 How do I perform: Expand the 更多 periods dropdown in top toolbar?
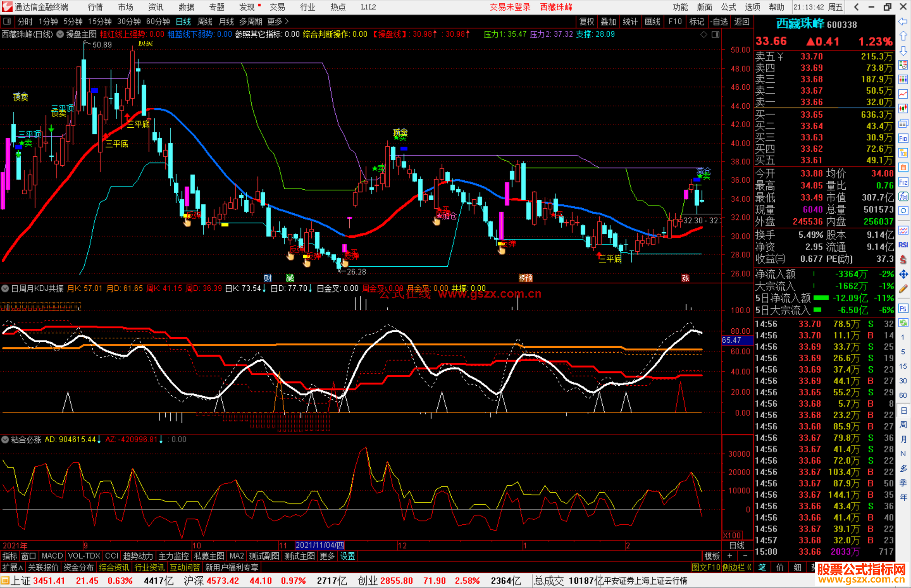click(278, 21)
